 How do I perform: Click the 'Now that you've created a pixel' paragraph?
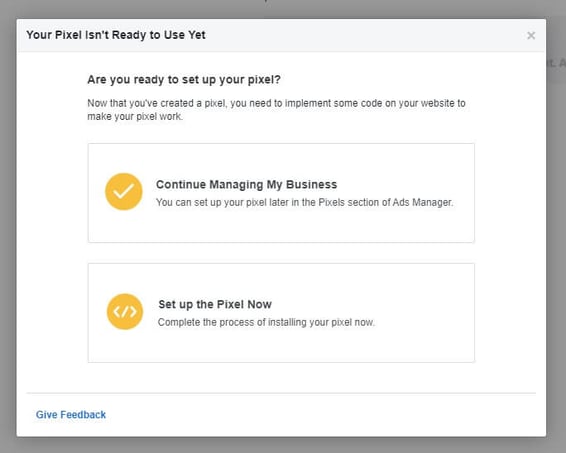[276, 110]
